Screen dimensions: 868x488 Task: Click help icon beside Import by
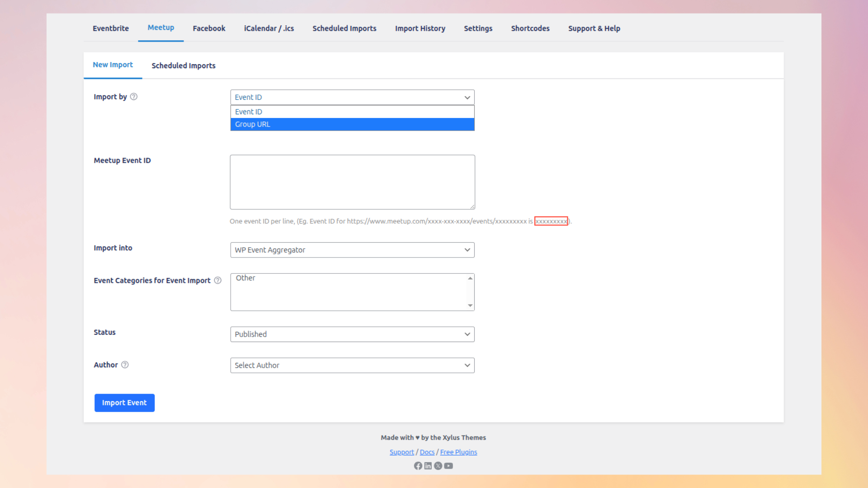[x=134, y=97]
